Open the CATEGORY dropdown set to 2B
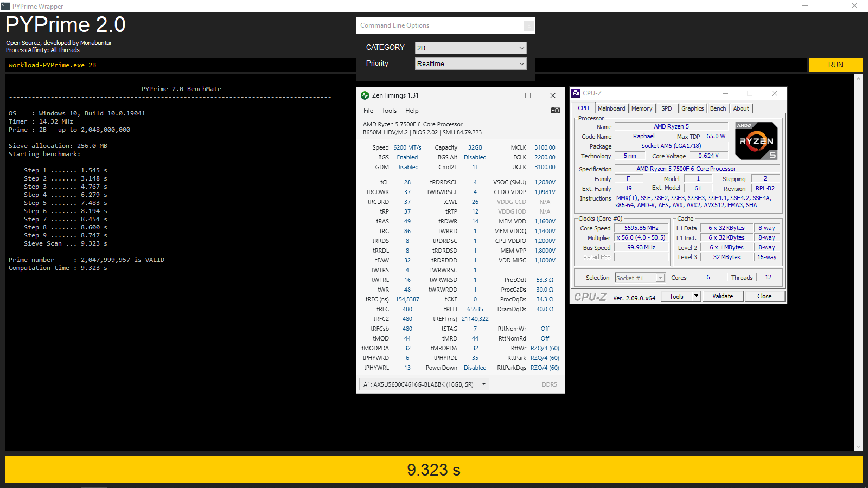 click(x=470, y=48)
